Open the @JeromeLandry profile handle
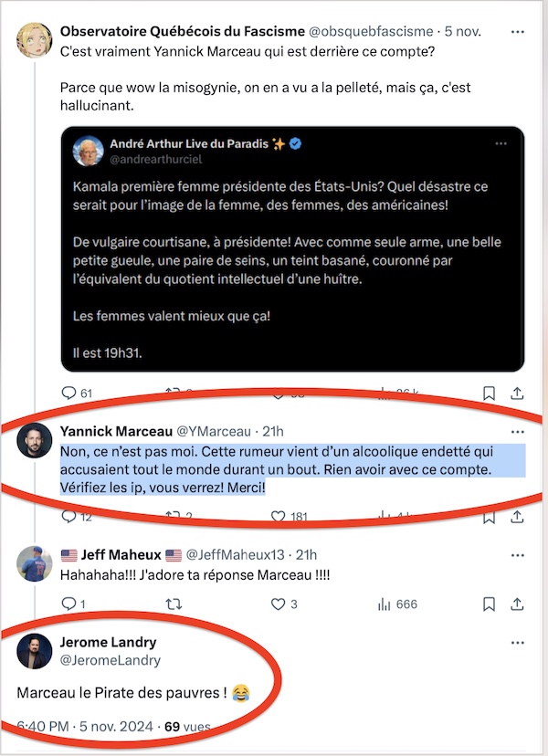The image size is (548, 756). [x=111, y=660]
